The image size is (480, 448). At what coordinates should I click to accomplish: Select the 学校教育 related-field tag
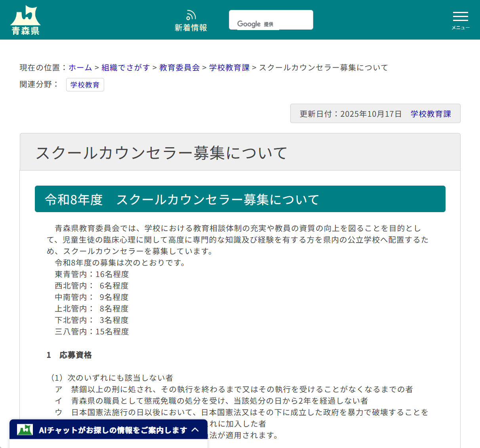[x=85, y=85]
